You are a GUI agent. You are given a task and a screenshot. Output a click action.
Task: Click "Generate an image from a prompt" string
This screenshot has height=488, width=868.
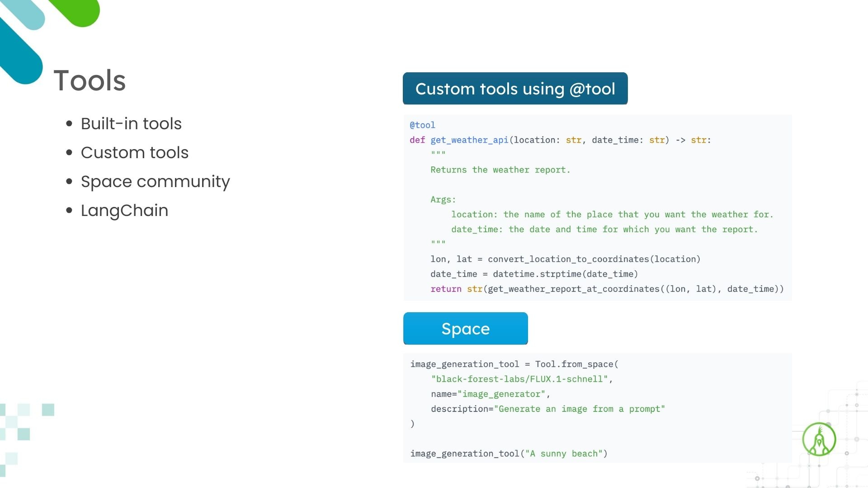pos(579,409)
